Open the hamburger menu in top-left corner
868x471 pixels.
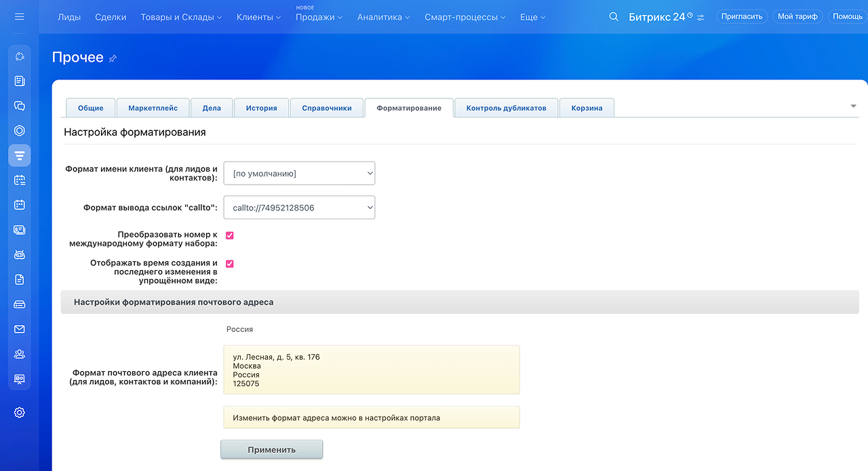[x=19, y=16]
